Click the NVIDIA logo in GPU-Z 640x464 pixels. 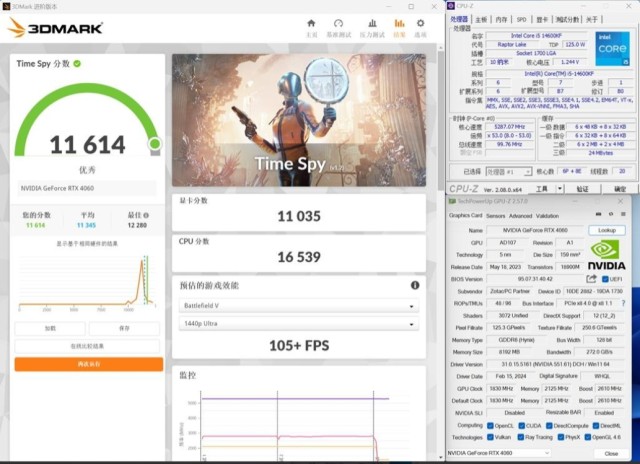(x=607, y=255)
